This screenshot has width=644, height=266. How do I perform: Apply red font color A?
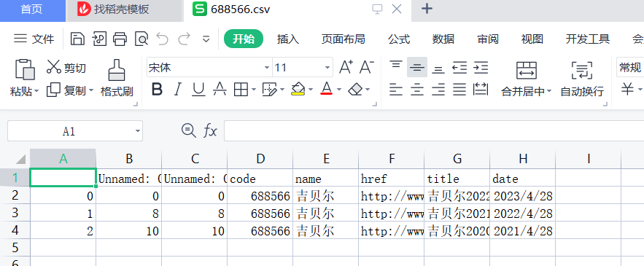pos(327,89)
